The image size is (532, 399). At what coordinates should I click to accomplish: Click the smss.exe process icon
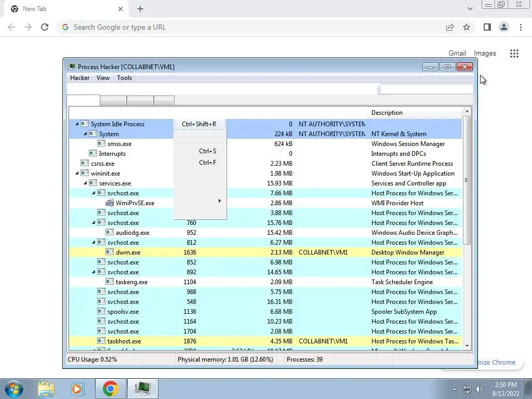click(101, 143)
